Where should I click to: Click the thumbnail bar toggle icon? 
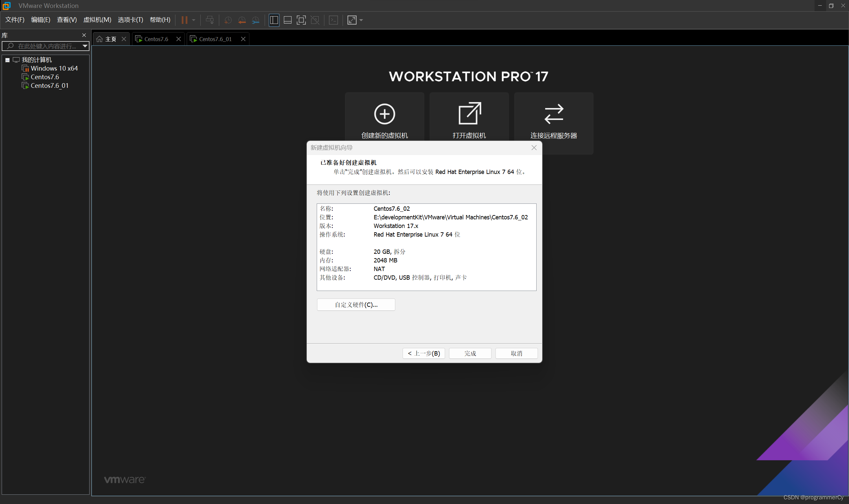coord(288,20)
